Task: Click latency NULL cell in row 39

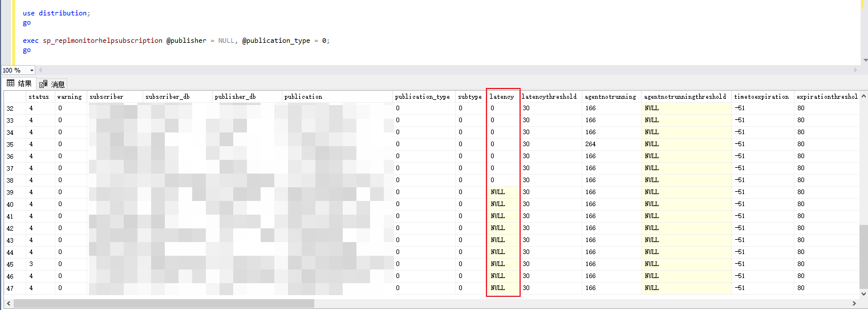Action: tap(504, 192)
